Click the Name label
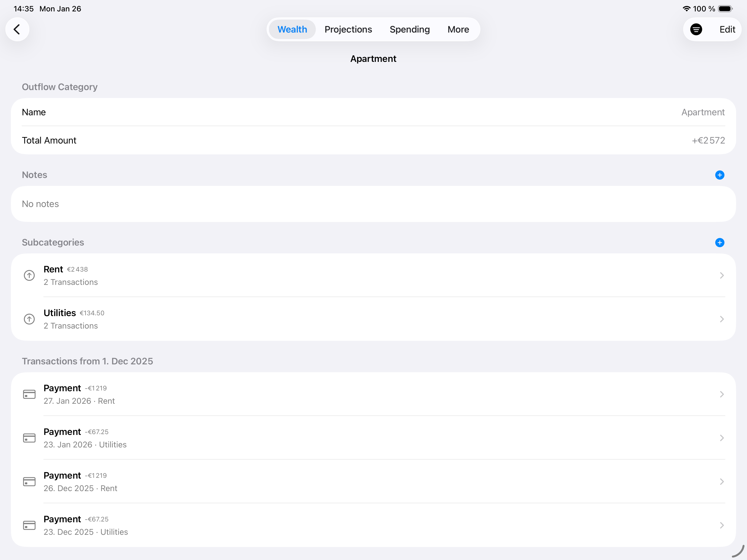 [x=34, y=112]
